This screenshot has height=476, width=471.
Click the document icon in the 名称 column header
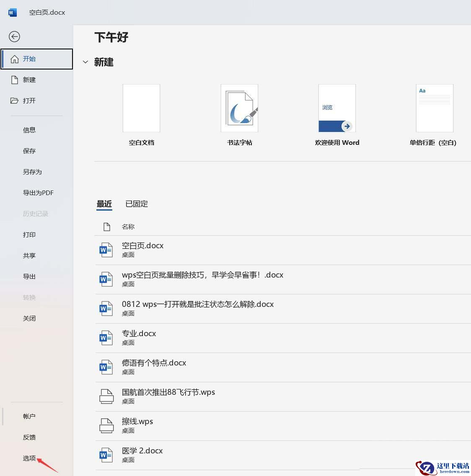coord(107,227)
